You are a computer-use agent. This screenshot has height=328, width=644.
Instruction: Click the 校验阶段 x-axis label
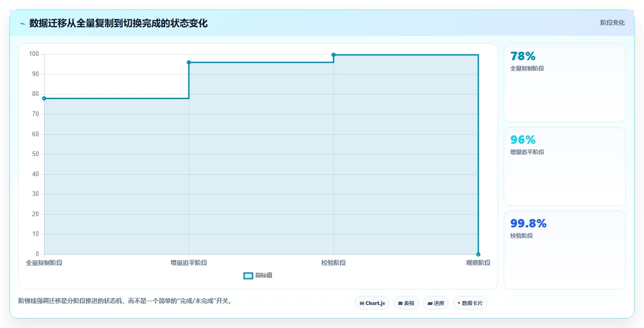tap(333, 263)
